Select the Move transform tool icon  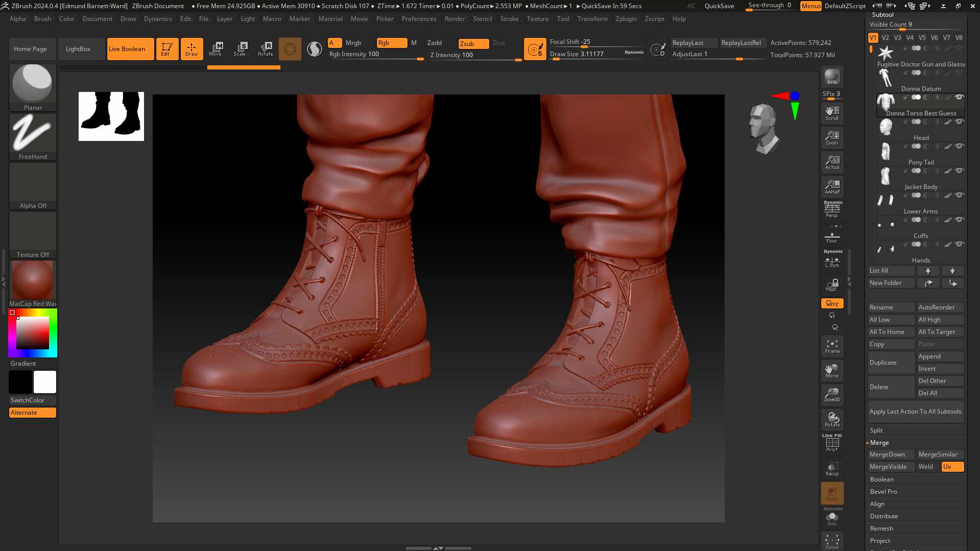click(x=216, y=49)
